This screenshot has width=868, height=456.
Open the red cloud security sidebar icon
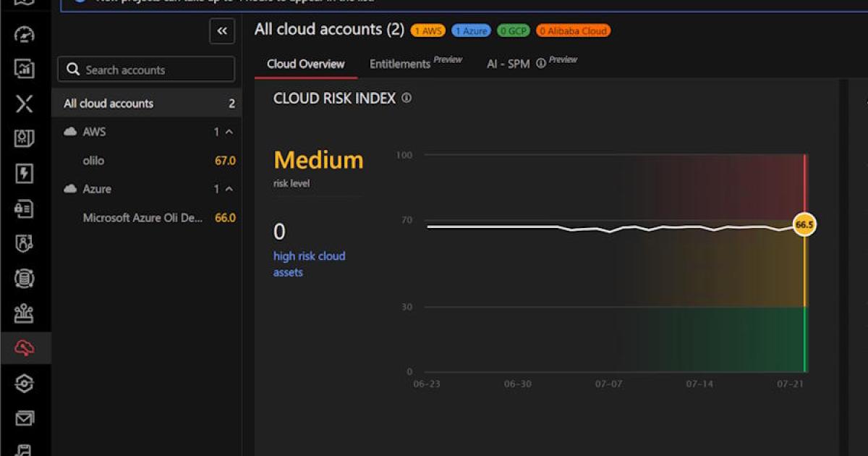click(25, 349)
